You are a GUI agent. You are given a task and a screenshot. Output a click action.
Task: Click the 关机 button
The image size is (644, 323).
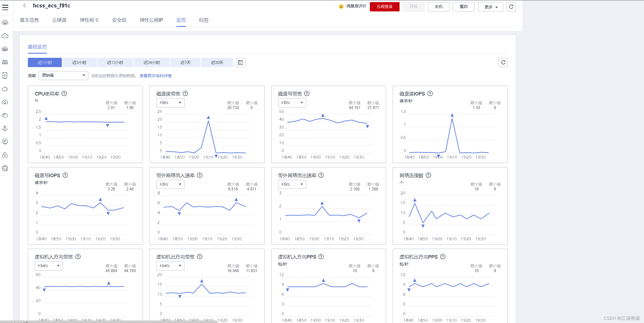point(439,7)
